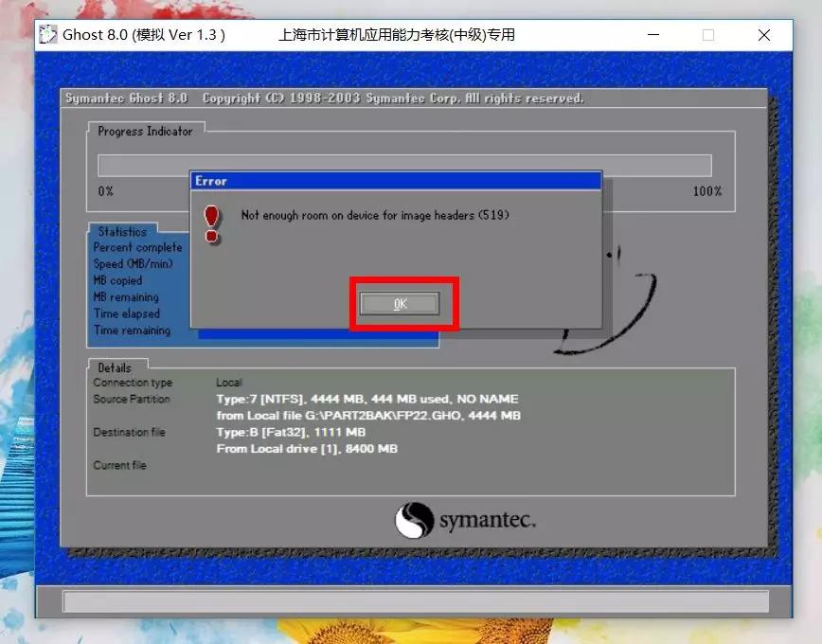The height and width of the screenshot is (644, 822).
Task: Click the Source Partition label
Action: [131, 399]
